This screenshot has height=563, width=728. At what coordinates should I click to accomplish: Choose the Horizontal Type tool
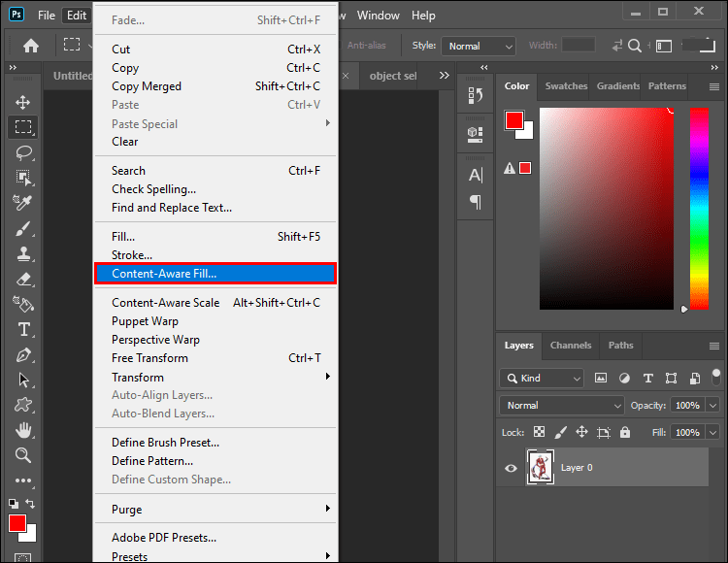pyautogui.click(x=23, y=329)
